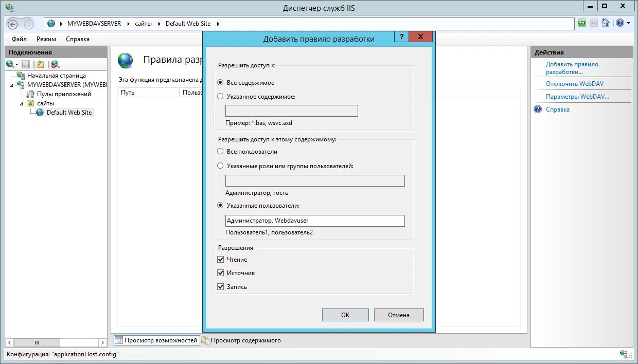
Task: Select the MYWEBDAVSERVER server tree item
Action: tap(67, 85)
